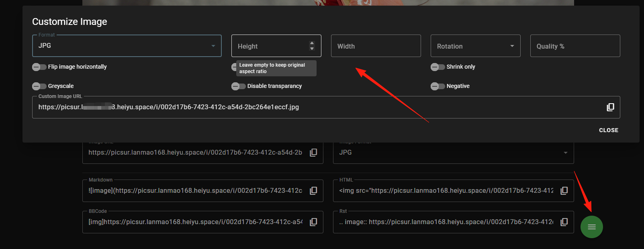644x249 pixels.
Task: Turn on Shrink only
Action: 438,67
